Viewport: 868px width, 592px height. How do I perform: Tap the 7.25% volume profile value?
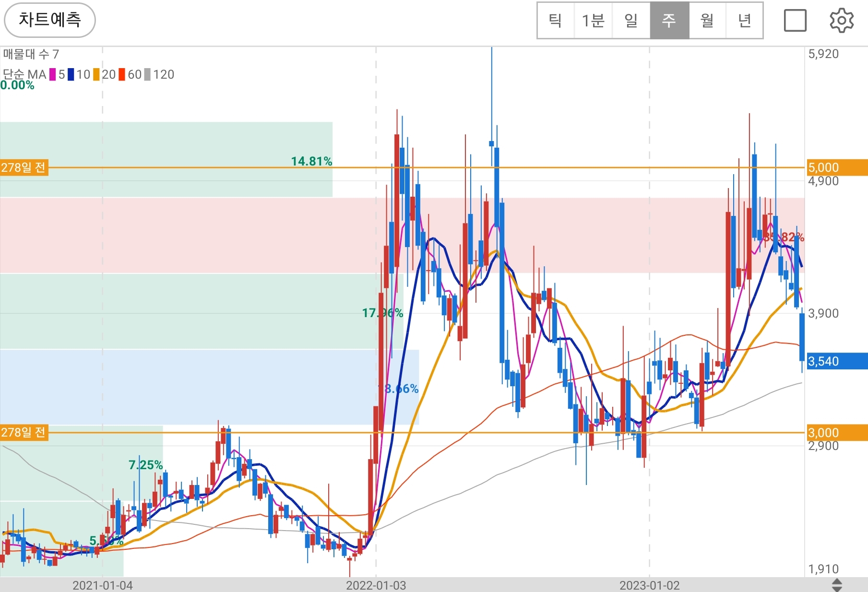coord(145,465)
